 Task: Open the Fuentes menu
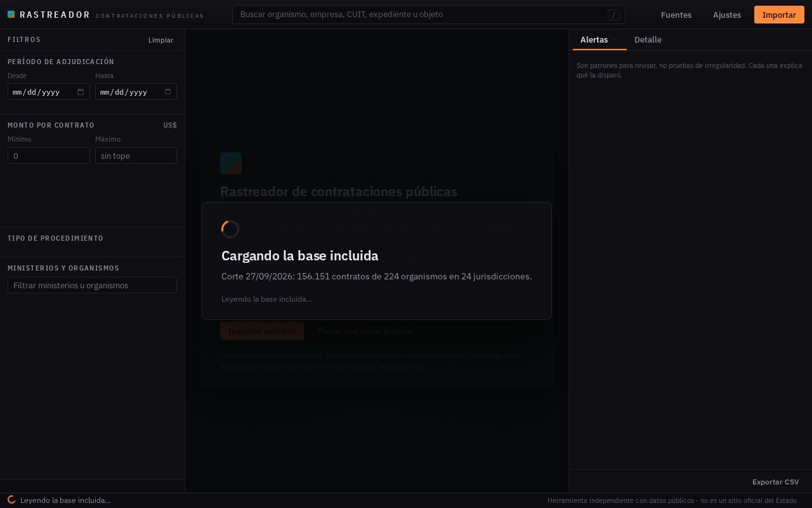pos(676,15)
